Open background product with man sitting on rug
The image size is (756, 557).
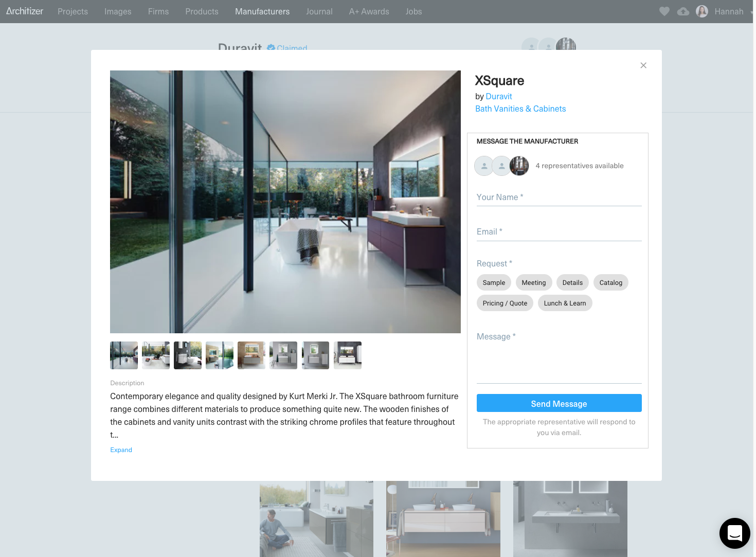(316, 519)
